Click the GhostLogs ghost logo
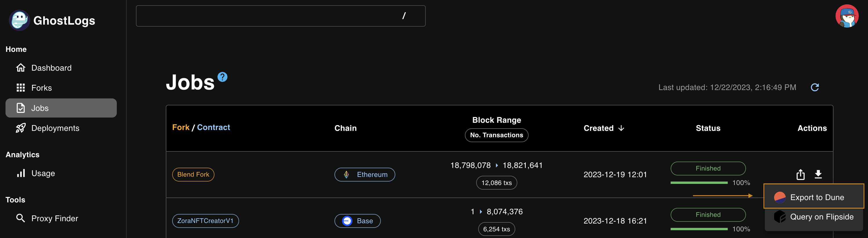Image resolution: width=868 pixels, height=238 pixels. tap(19, 20)
